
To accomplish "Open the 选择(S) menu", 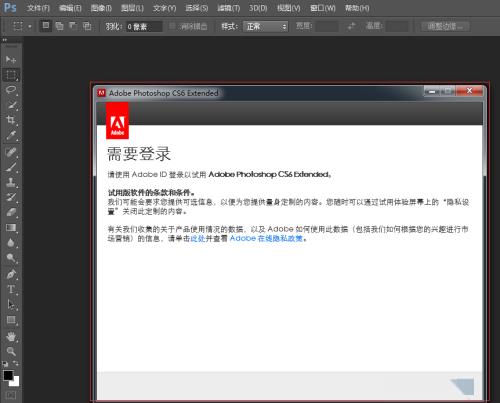I will tap(197, 8).
